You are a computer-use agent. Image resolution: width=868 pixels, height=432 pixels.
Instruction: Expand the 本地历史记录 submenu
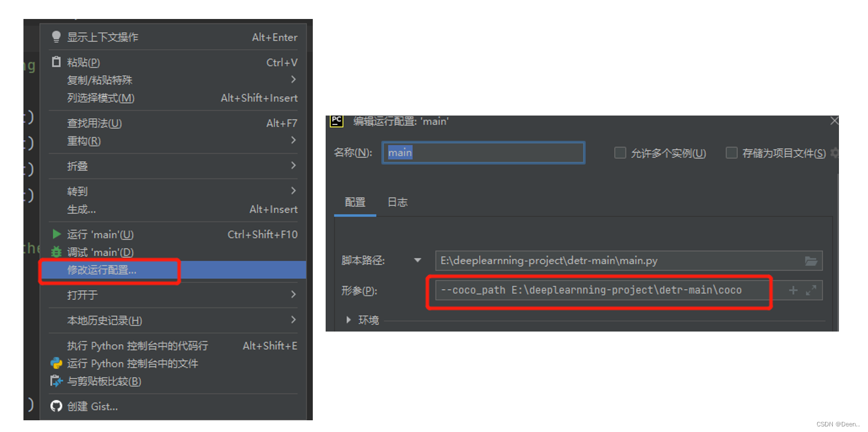click(x=294, y=320)
